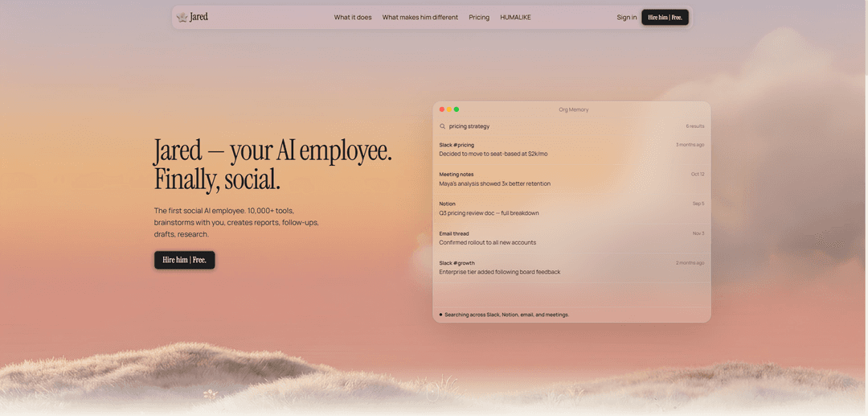
Task: Click the green maximize dot on Org Memory window
Action: pyautogui.click(x=457, y=109)
